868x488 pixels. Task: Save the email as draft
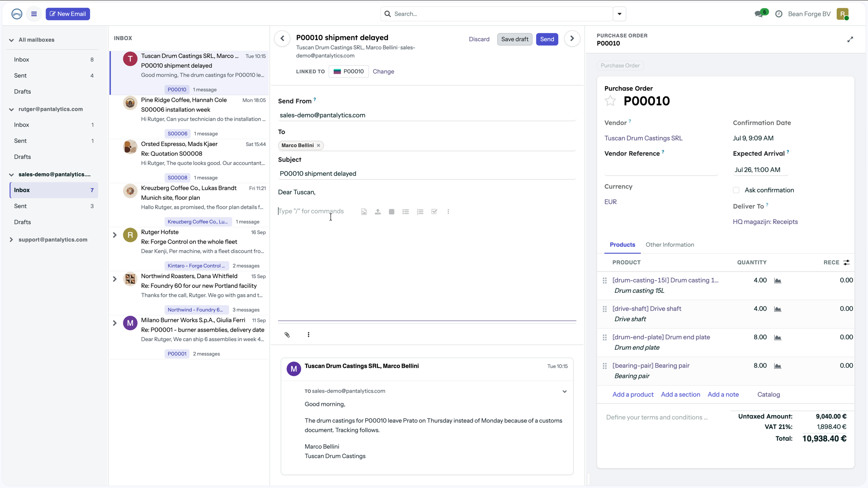(514, 39)
